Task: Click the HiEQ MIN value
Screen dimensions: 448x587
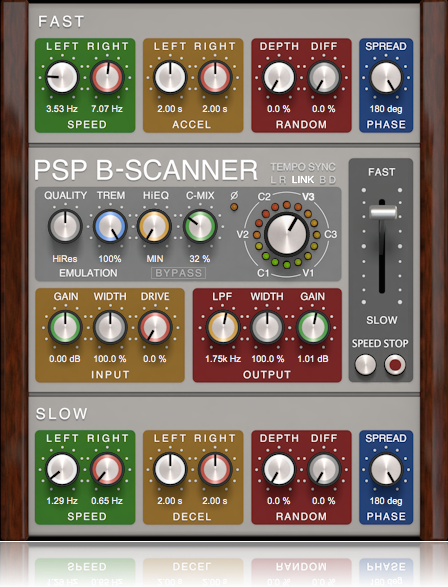Action: (x=155, y=259)
